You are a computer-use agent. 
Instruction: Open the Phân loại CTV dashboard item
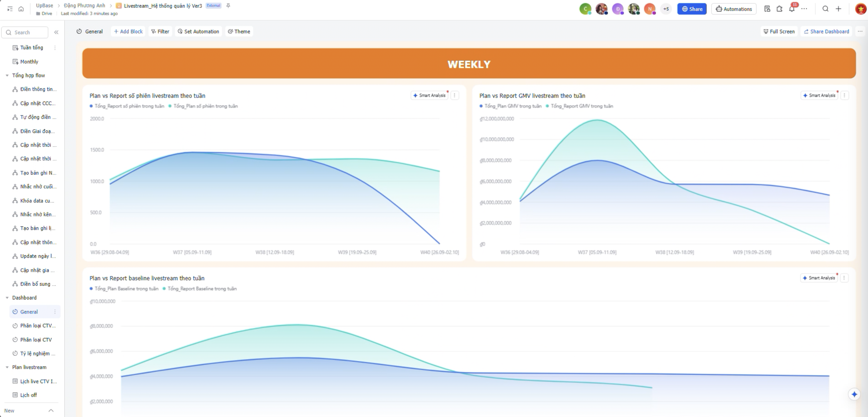(x=36, y=340)
